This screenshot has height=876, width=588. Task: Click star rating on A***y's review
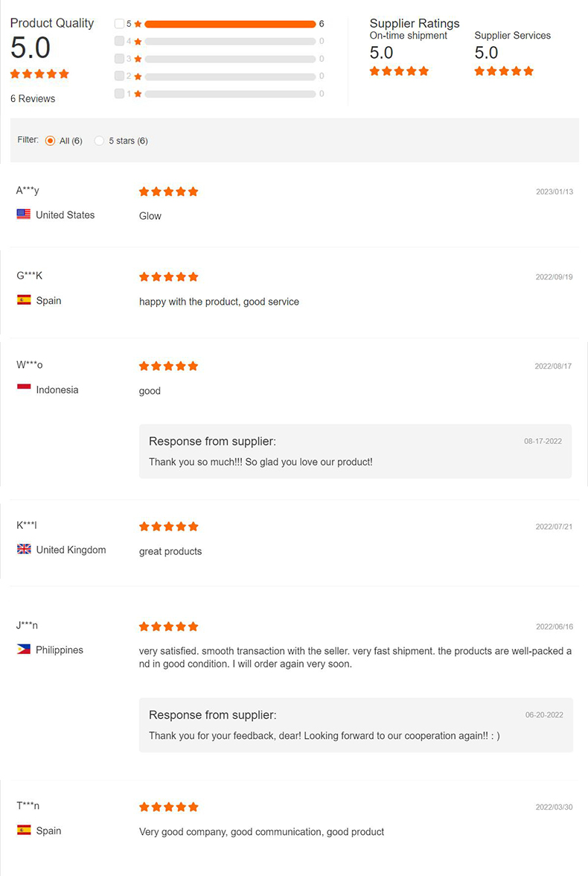click(x=168, y=191)
